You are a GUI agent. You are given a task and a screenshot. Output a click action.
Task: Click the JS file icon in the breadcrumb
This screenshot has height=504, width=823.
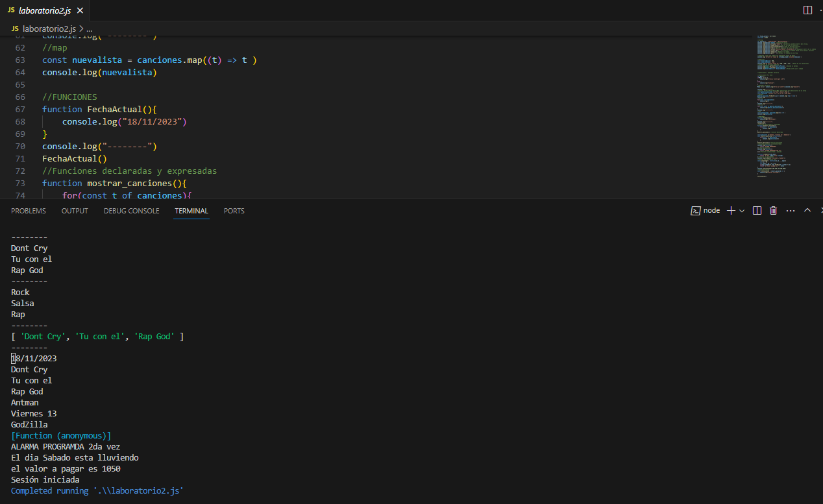(x=14, y=29)
